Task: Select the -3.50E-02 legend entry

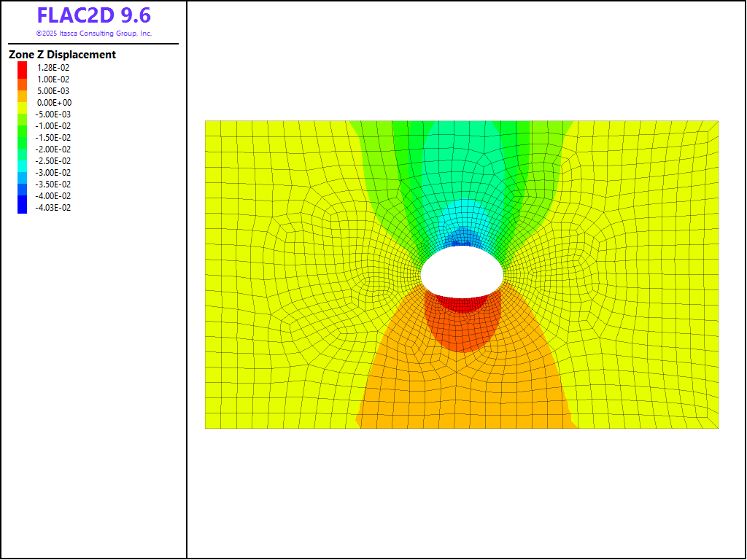Action: click(x=54, y=184)
